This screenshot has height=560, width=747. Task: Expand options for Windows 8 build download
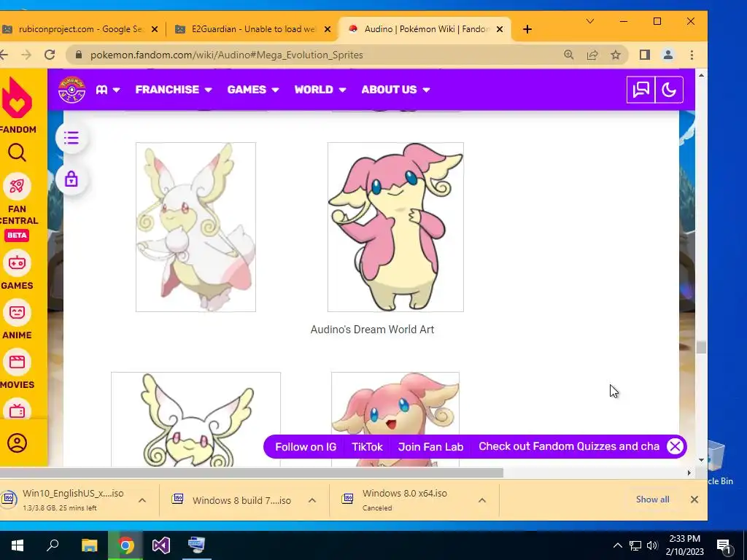(312, 500)
